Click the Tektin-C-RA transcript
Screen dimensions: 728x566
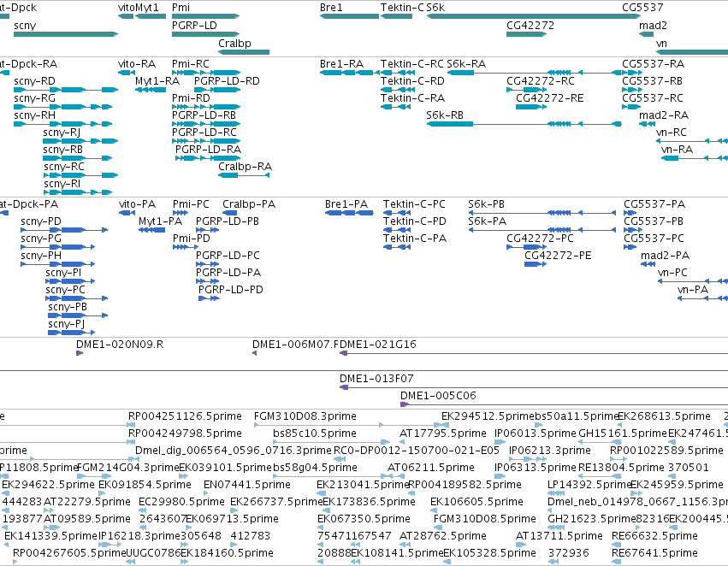[395, 107]
